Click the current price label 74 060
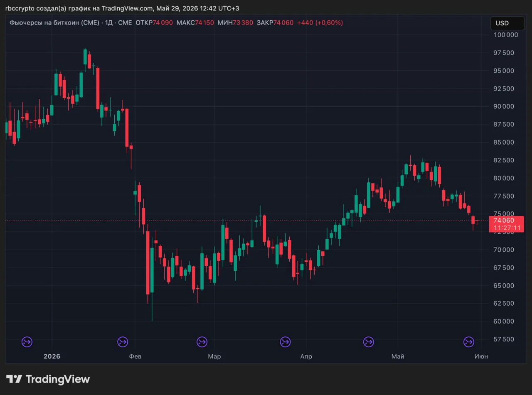Viewport: 532px width, 395px height. (504, 221)
